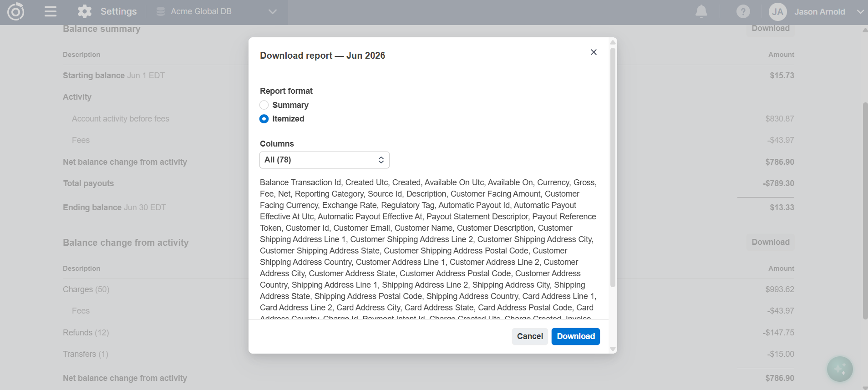Click Download for Balance change from activity
The height and width of the screenshot is (390, 868).
pos(770,242)
